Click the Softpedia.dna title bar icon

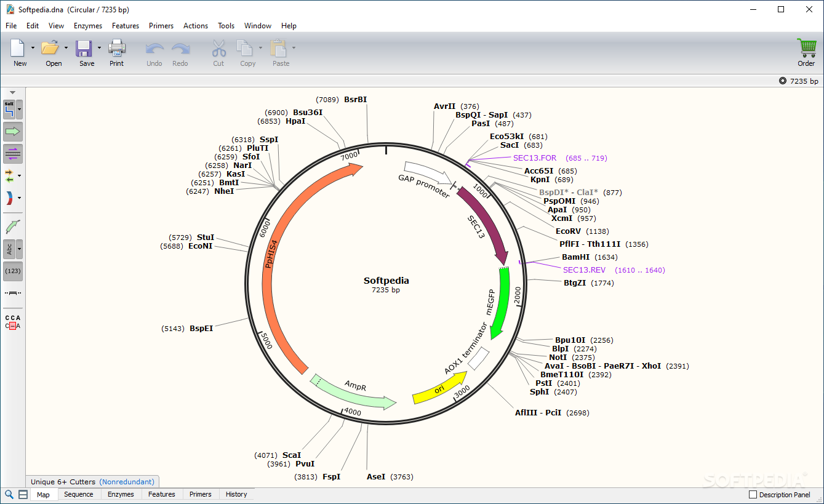coord(10,9)
